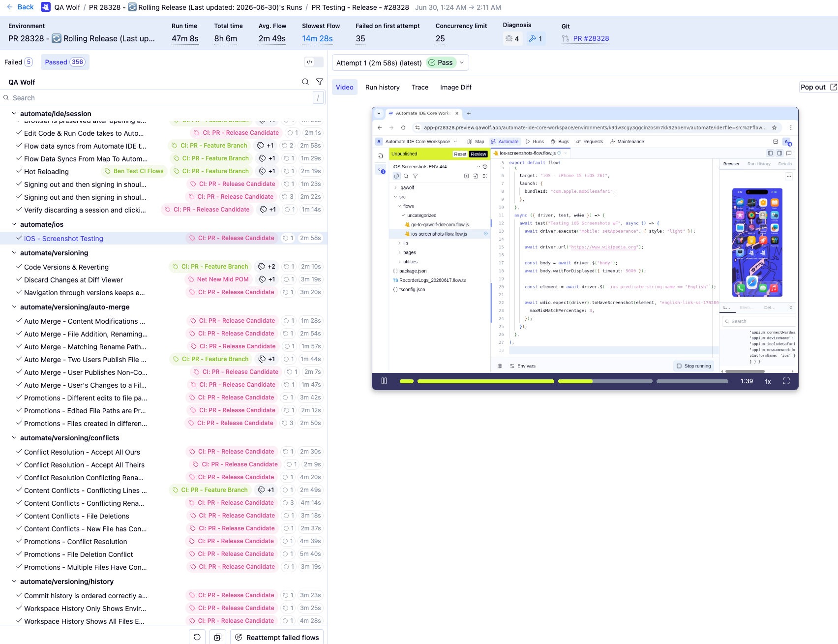Open Conflict Resolution - Accept All Ours flow
This screenshot has width=838, height=644.
pyautogui.click(x=82, y=452)
